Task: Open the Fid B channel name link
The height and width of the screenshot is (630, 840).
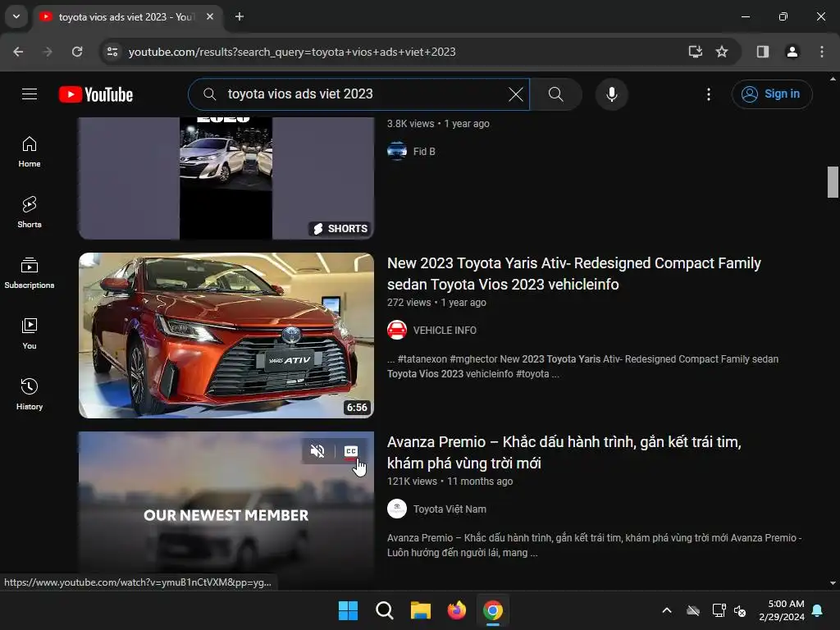Action: click(x=424, y=152)
